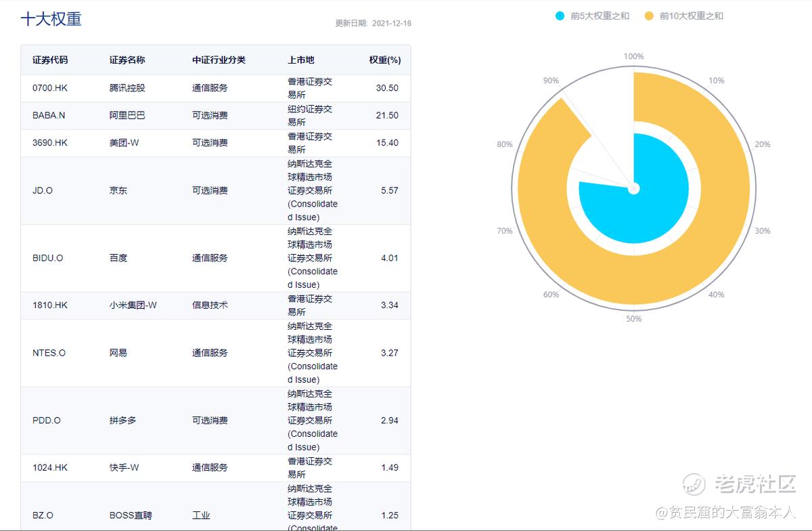Click the yellow 前10大权重之和 legend dot
Image resolution: width=812 pixels, height=531 pixels.
[x=649, y=16]
